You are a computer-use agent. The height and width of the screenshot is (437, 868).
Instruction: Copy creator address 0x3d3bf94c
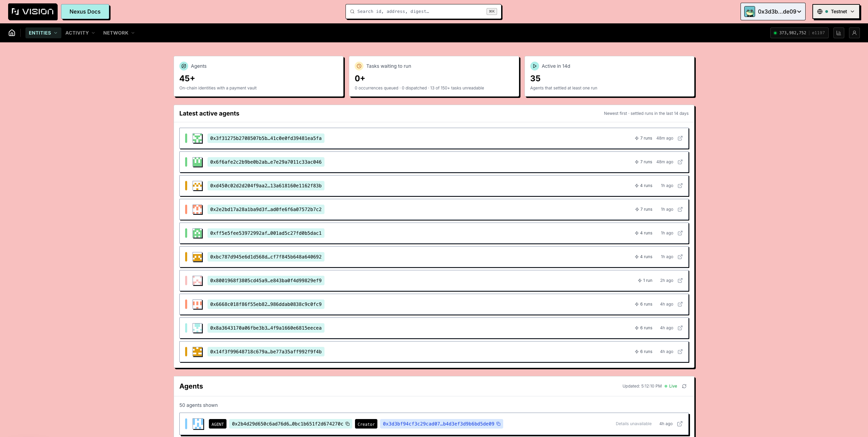point(498,424)
